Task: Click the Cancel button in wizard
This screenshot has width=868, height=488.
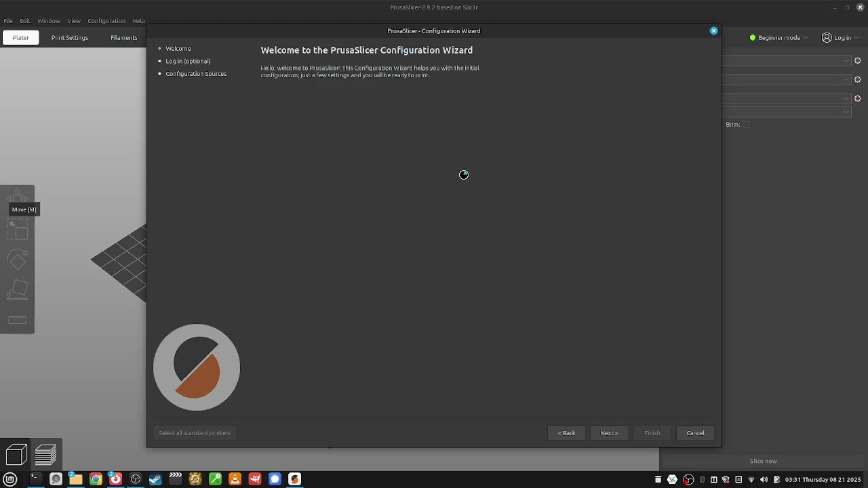Action: [695, 433]
